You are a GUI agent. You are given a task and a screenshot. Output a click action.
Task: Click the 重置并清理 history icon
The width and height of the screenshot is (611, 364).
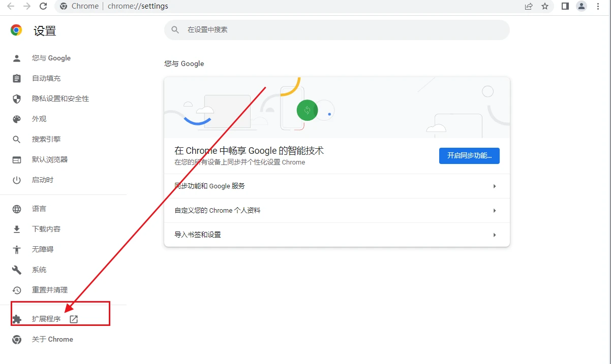[16, 290]
